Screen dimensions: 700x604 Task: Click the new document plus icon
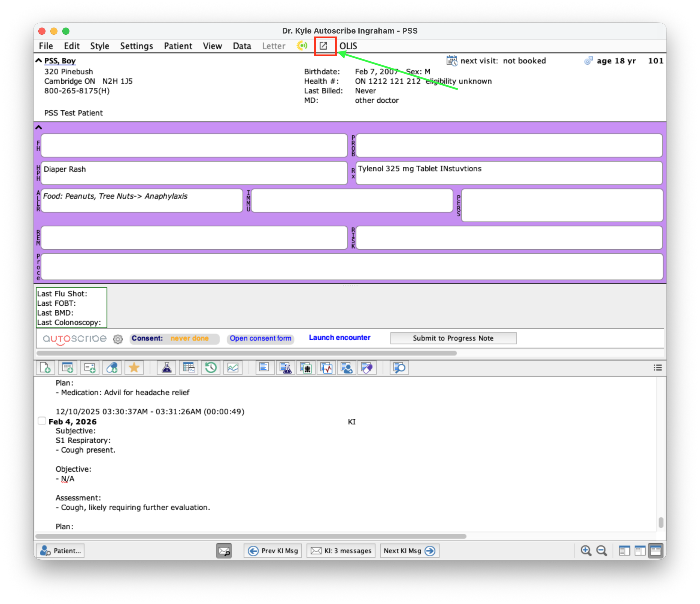[45, 368]
